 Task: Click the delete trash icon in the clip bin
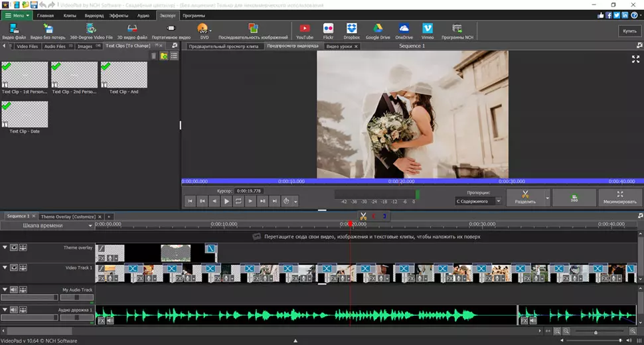155,56
